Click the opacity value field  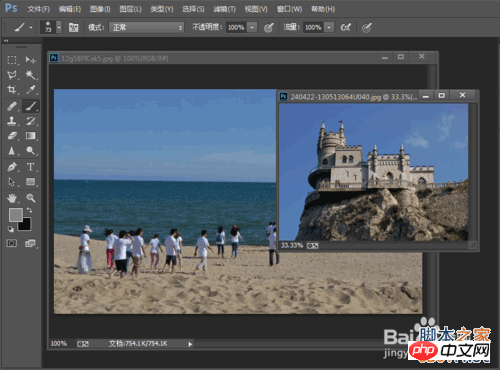(236, 27)
